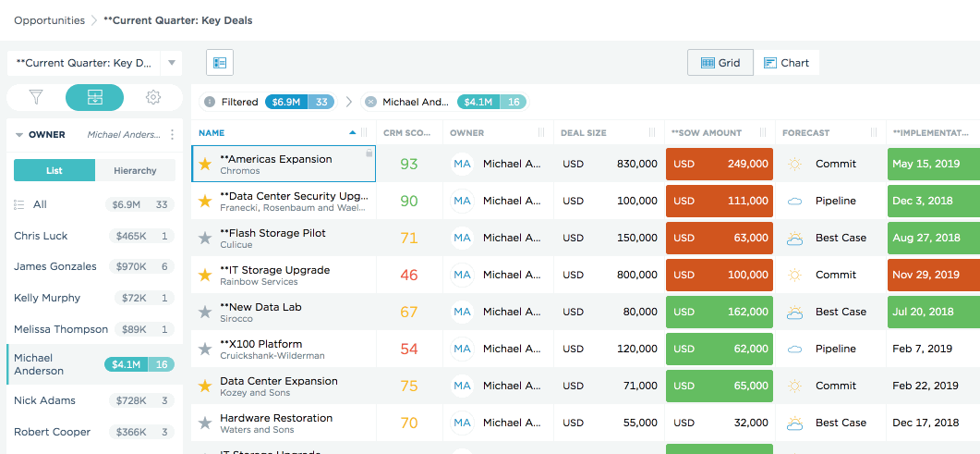Select owner Robert Cooper
This screenshot has height=454, width=980.
point(94,432)
